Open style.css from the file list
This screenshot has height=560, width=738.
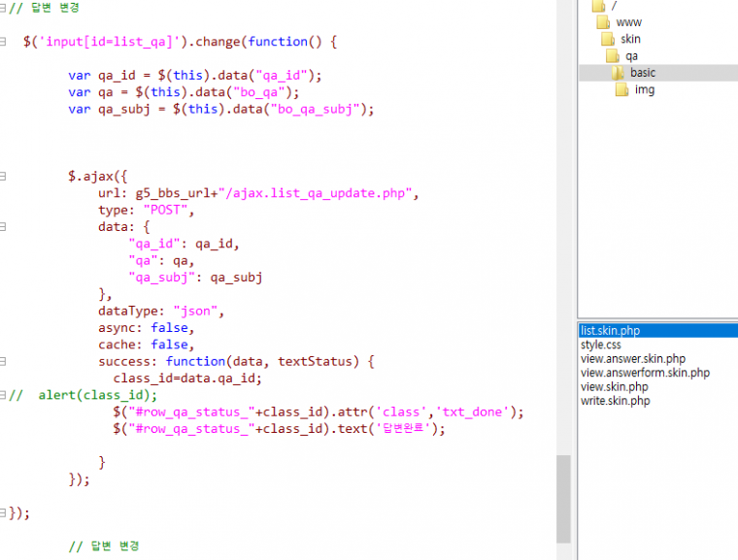click(601, 345)
